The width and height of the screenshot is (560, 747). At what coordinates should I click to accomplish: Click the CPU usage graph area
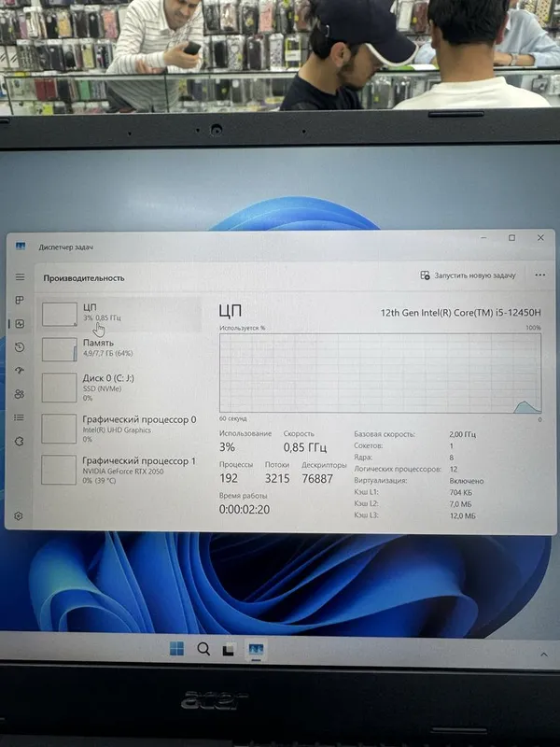380,373
